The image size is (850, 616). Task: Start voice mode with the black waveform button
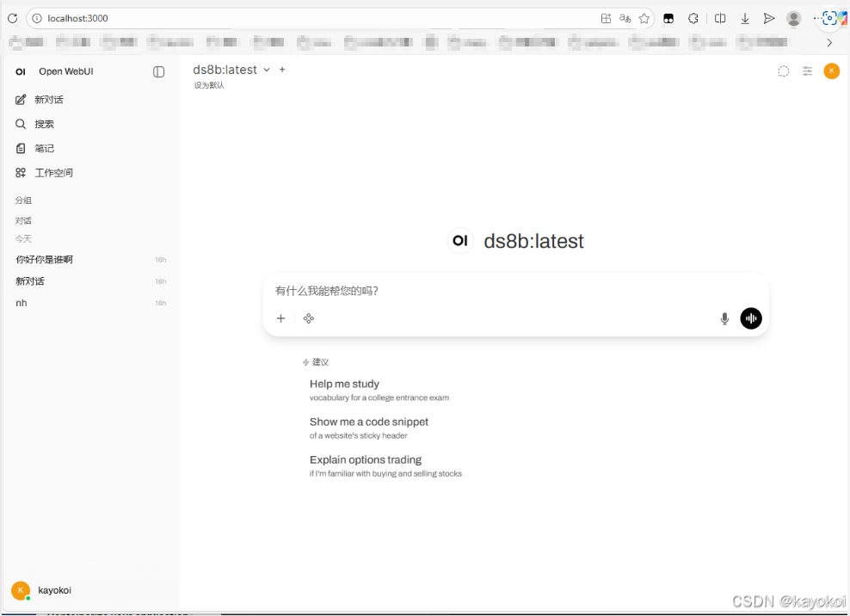[751, 318]
